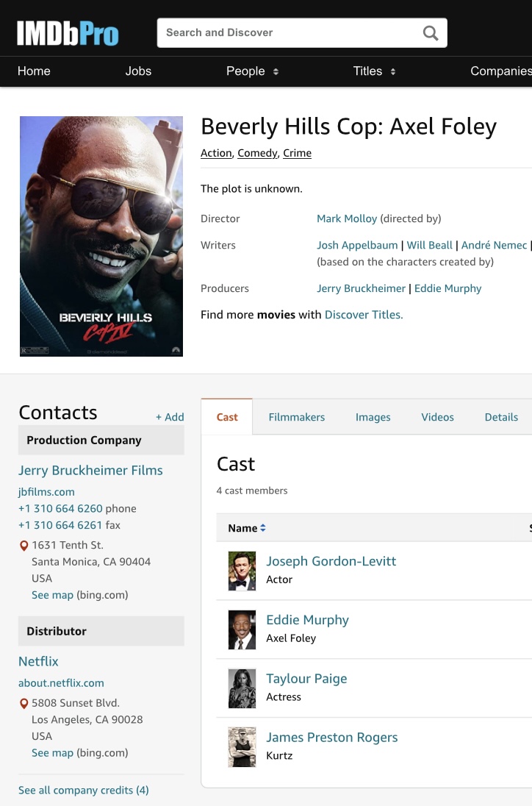532x806 pixels.
Task: Open the Jobs menu item
Action: coord(138,71)
